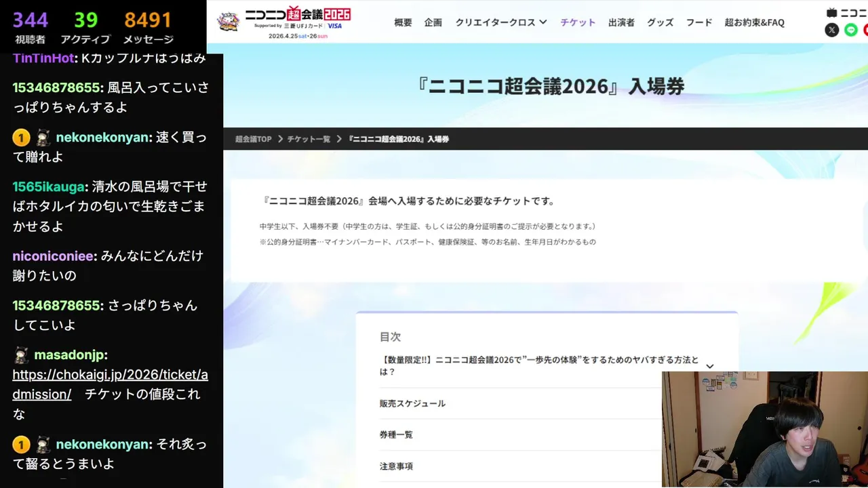Click username niconiconiee in chat
Image resolution: width=868 pixels, height=488 pixels.
(54, 256)
